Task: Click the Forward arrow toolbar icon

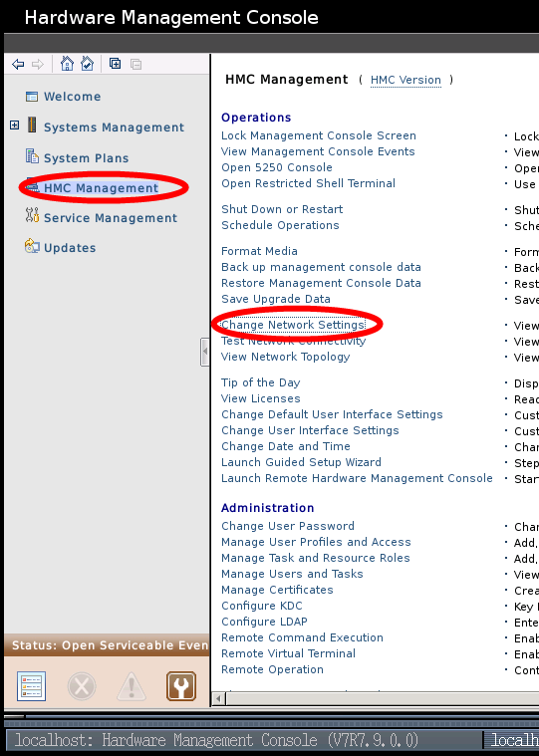Action: (x=38, y=64)
